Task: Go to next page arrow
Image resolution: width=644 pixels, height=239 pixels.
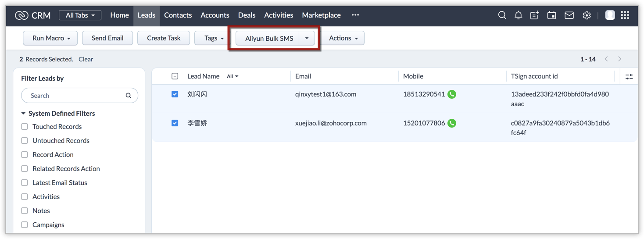Action: tap(619, 59)
